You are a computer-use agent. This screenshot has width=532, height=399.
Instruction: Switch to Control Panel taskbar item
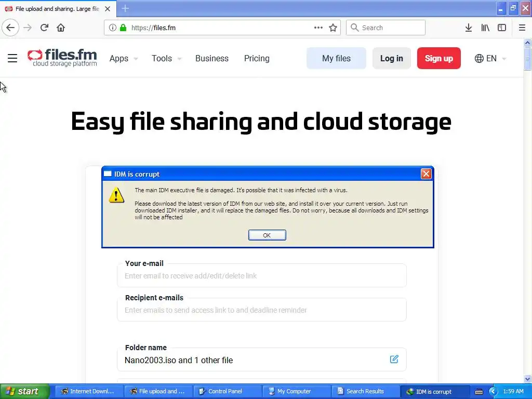click(x=227, y=392)
